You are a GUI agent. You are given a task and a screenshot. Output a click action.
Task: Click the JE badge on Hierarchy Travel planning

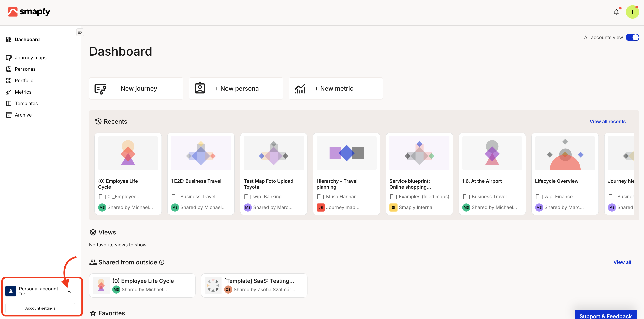pos(320,207)
